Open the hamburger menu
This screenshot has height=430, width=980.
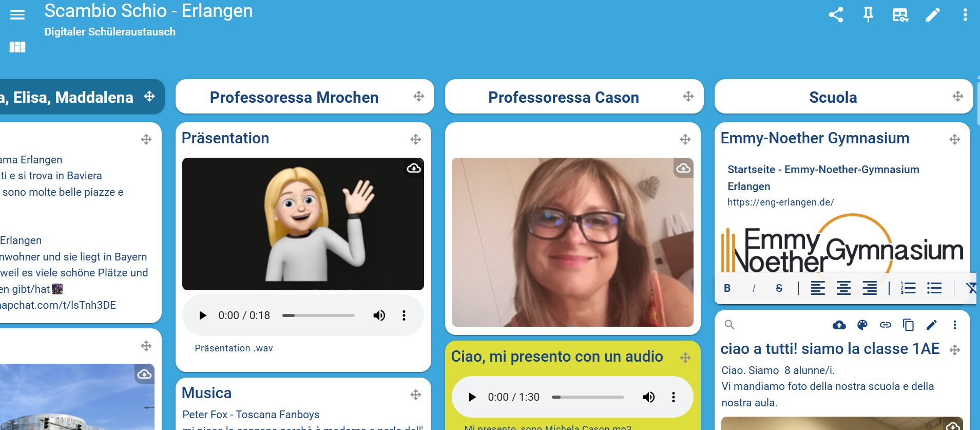coord(17,14)
